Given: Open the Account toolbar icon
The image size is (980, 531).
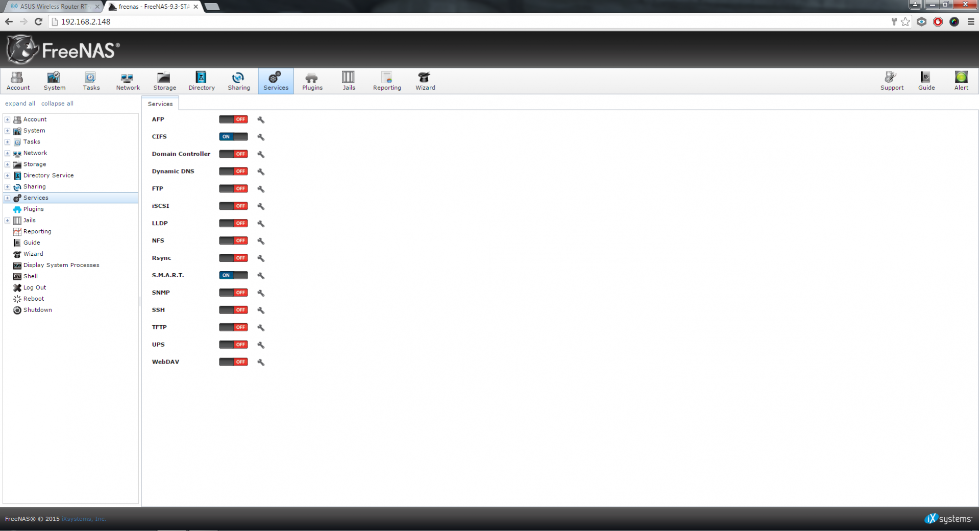Looking at the screenshot, I should click(18, 81).
